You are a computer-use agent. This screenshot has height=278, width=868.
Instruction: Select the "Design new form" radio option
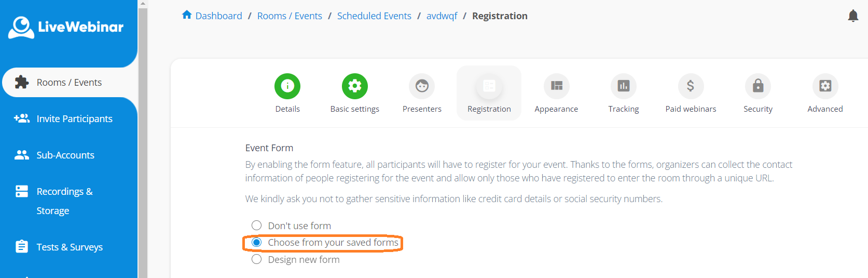point(256,259)
